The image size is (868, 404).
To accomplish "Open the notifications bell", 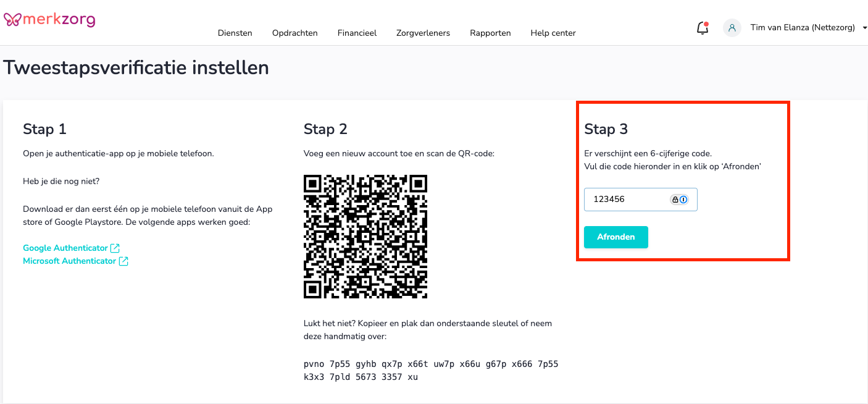I will click(702, 28).
